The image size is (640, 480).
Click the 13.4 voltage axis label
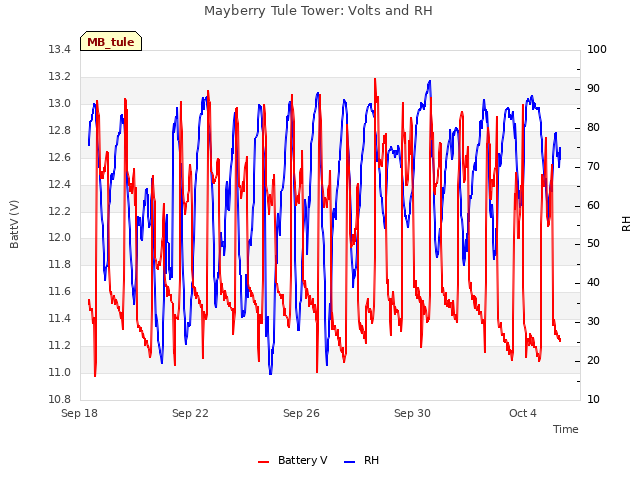[x=60, y=50]
